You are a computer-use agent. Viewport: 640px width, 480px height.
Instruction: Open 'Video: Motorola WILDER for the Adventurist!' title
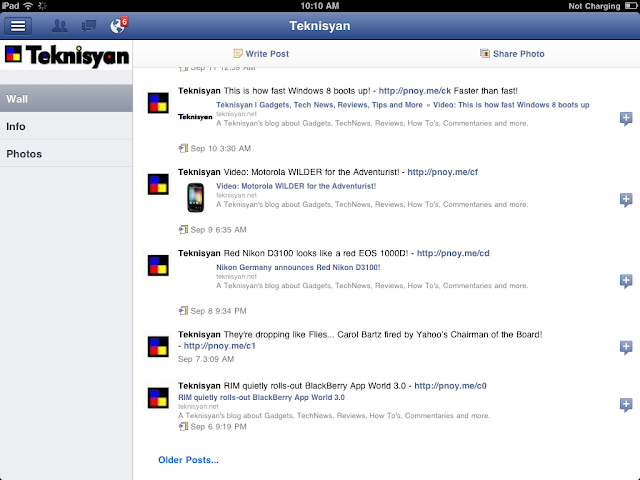[296, 186]
